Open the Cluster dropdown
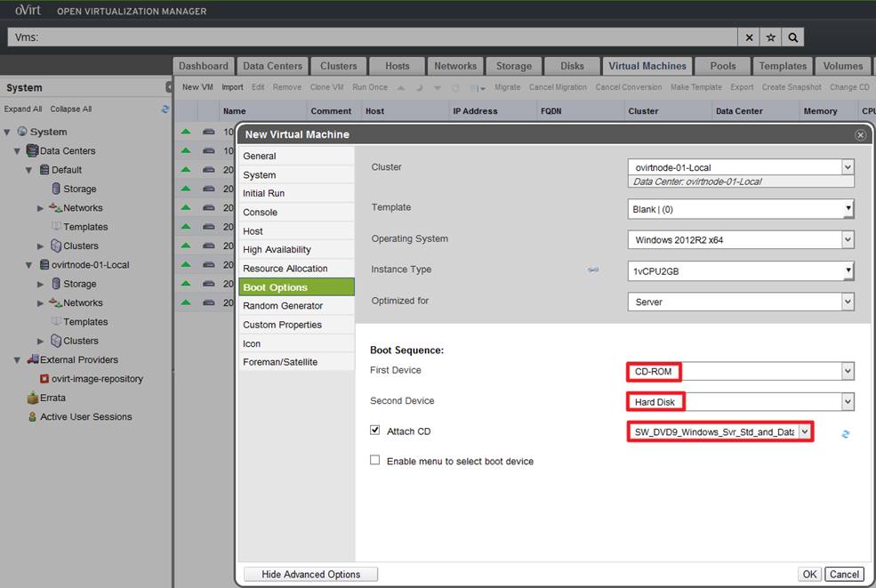Viewport: 876px width, 588px height. tap(848, 167)
